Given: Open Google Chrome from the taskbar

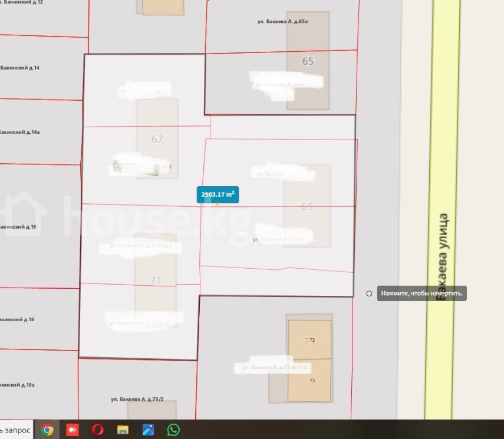Looking at the screenshot, I should click(47, 430).
